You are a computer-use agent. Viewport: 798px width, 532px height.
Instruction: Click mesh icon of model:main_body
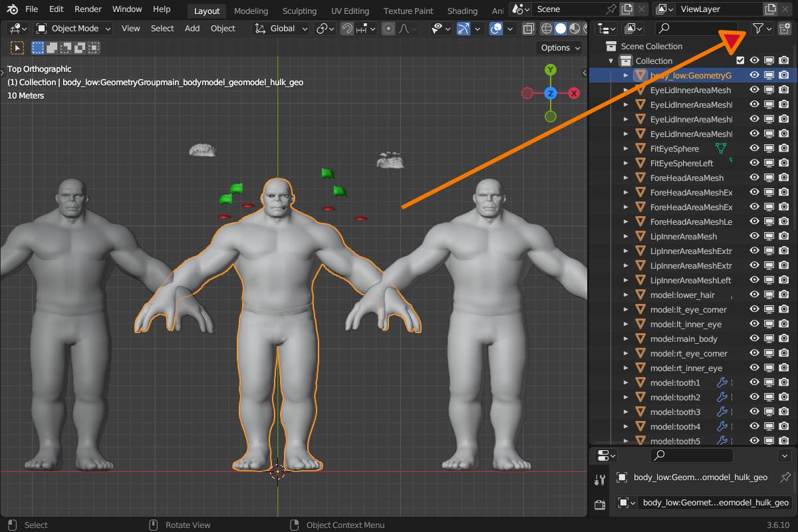pyautogui.click(x=641, y=338)
